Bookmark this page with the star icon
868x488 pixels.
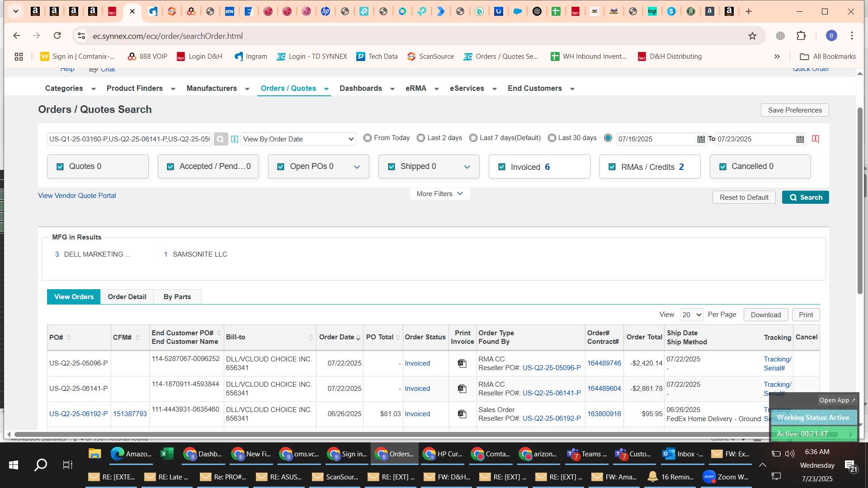click(x=752, y=36)
